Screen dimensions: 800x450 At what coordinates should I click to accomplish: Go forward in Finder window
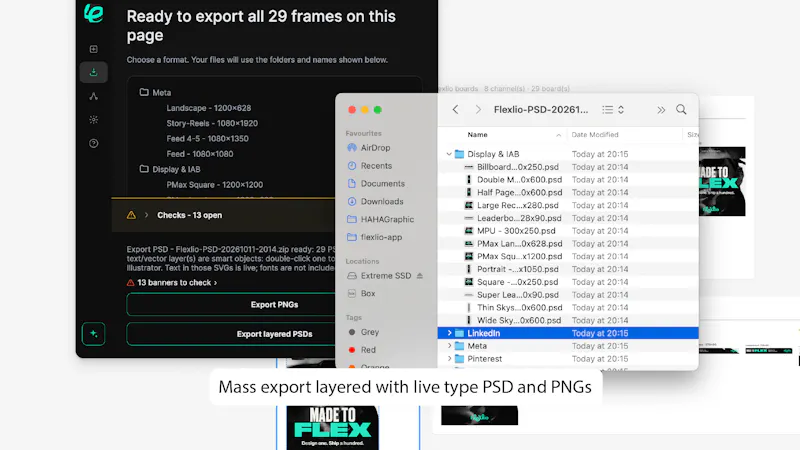coord(478,109)
